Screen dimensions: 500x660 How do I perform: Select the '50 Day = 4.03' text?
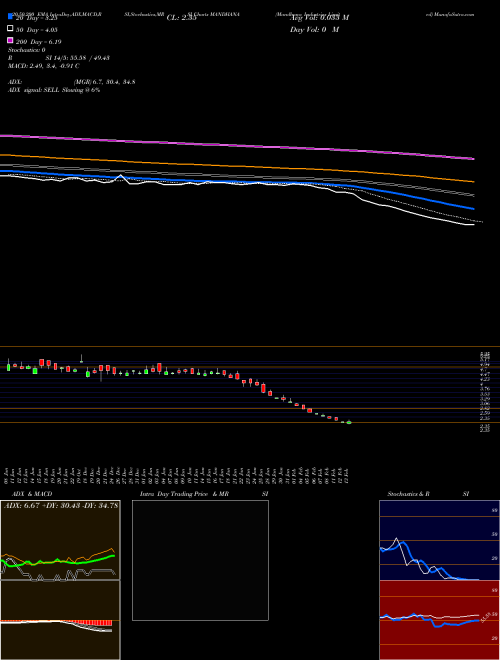37,30
